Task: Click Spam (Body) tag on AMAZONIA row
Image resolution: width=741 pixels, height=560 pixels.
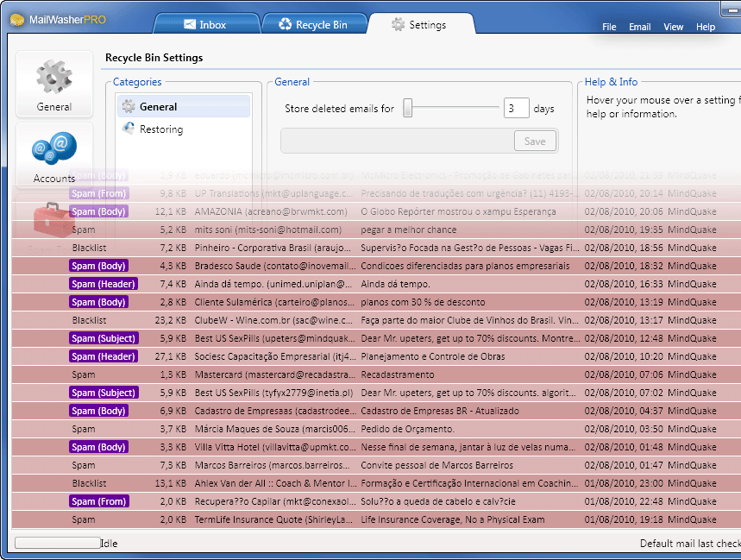Action: (x=98, y=211)
